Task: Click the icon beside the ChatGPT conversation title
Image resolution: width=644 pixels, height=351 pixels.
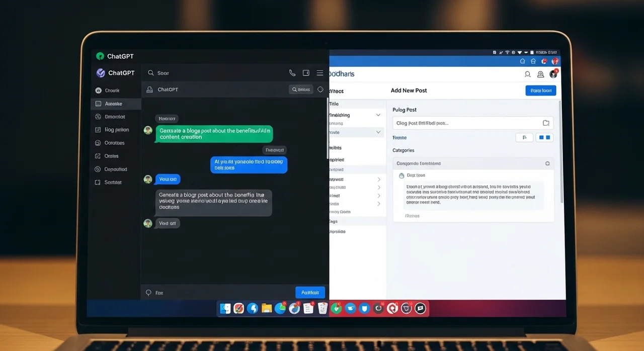Action: pos(149,90)
